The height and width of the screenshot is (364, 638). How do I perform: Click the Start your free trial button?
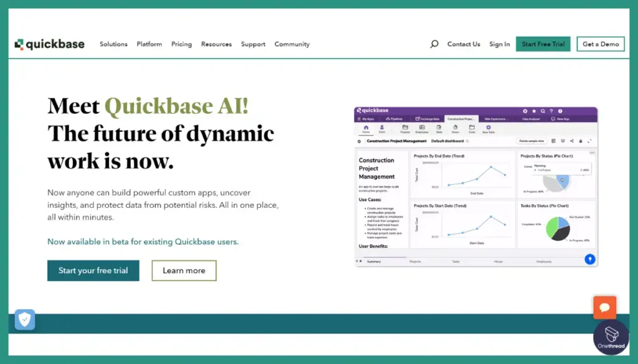[x=93, y=271]
